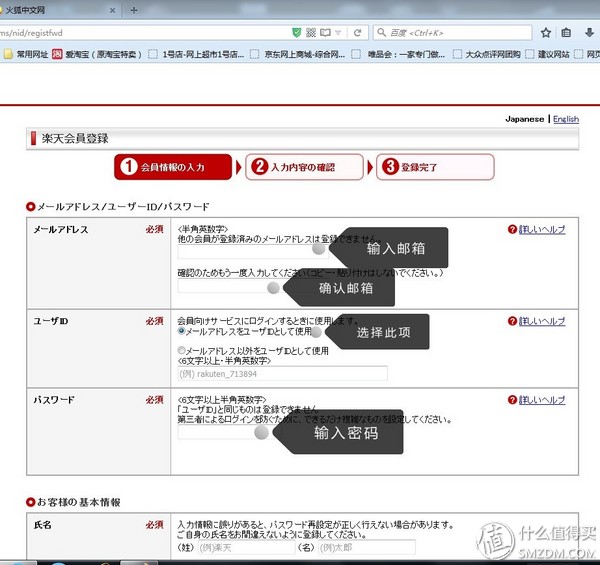Open 唯品会 bookmark

click(398, 54)
